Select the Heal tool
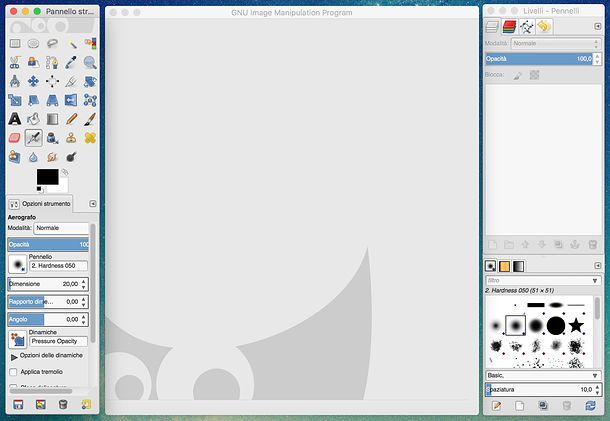This screenshot has height=421, width=610. [90, 138]
